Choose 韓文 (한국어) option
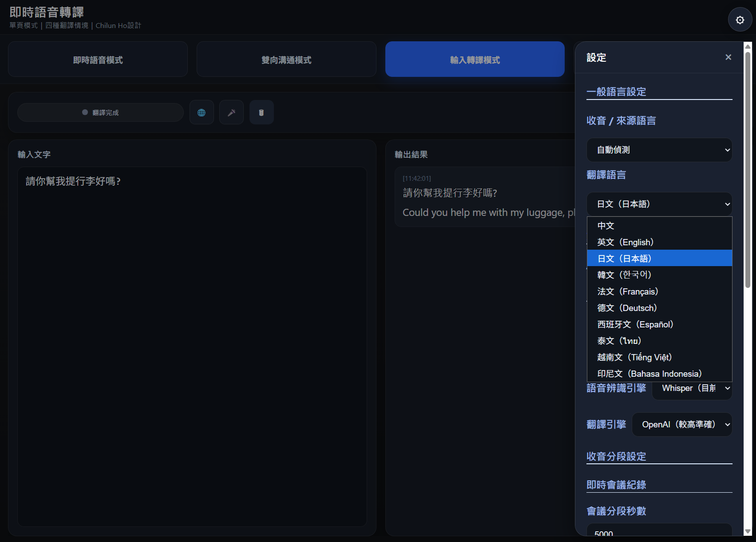This screenshot has height=542, width=756. (659, 275)
